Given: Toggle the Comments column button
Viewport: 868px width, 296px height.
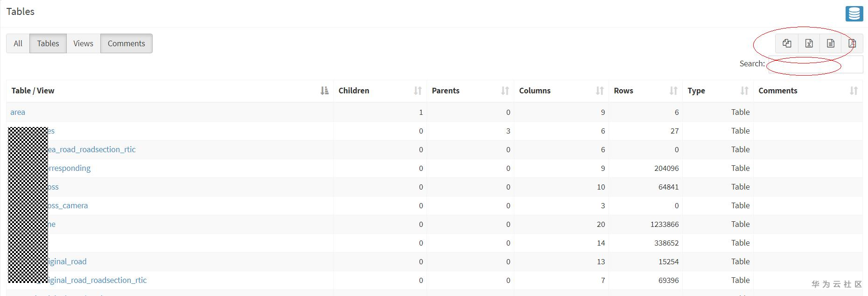Looking at the screenshot, I should click(126, 43).
